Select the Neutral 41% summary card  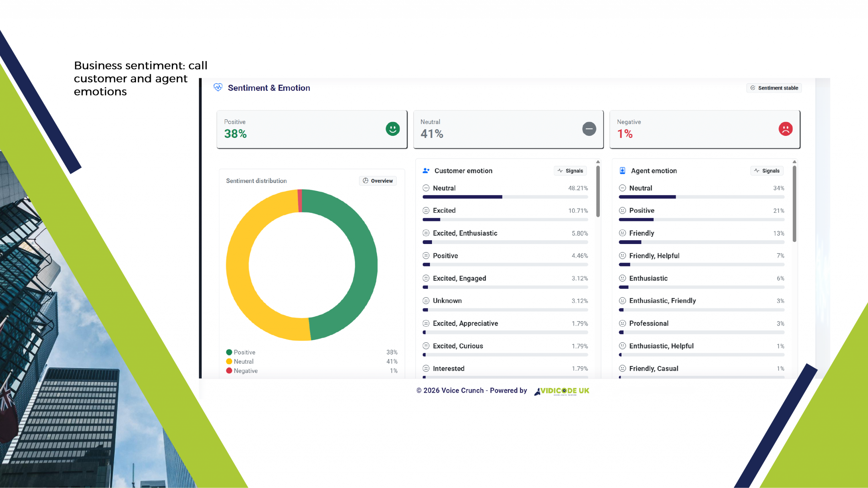(x=508, y=129)
